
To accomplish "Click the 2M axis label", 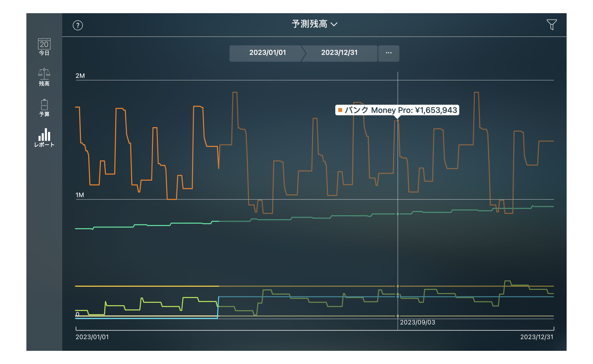I will (x=80, y=76).
